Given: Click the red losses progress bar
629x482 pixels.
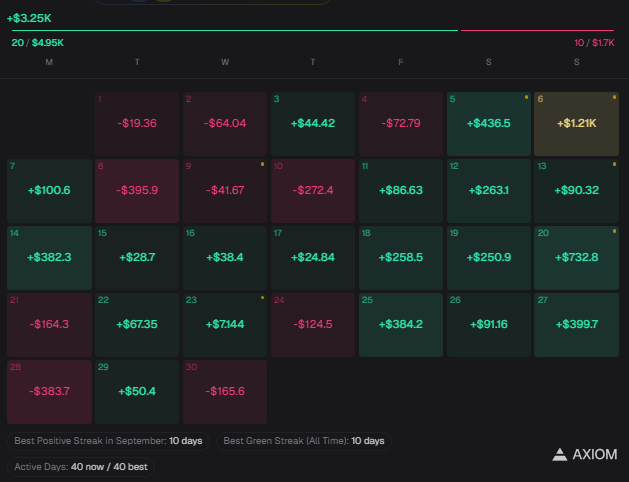Looking at the screenshot, I should [538, 30].
